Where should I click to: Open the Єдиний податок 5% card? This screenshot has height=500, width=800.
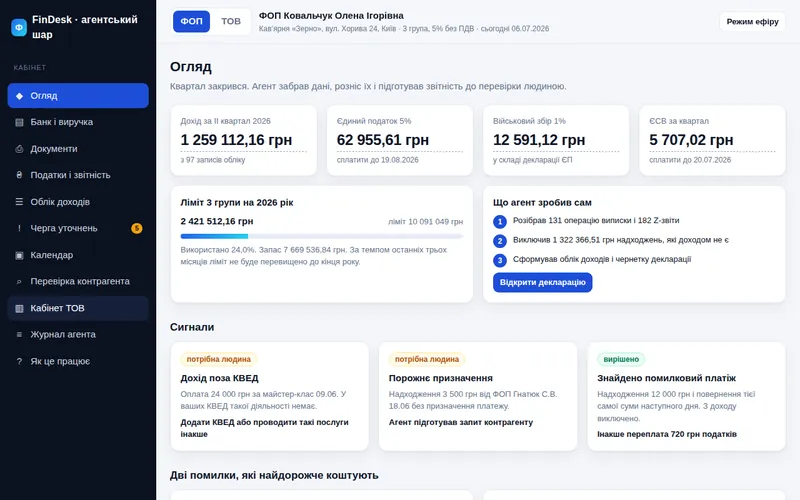[x=399, y=140]
